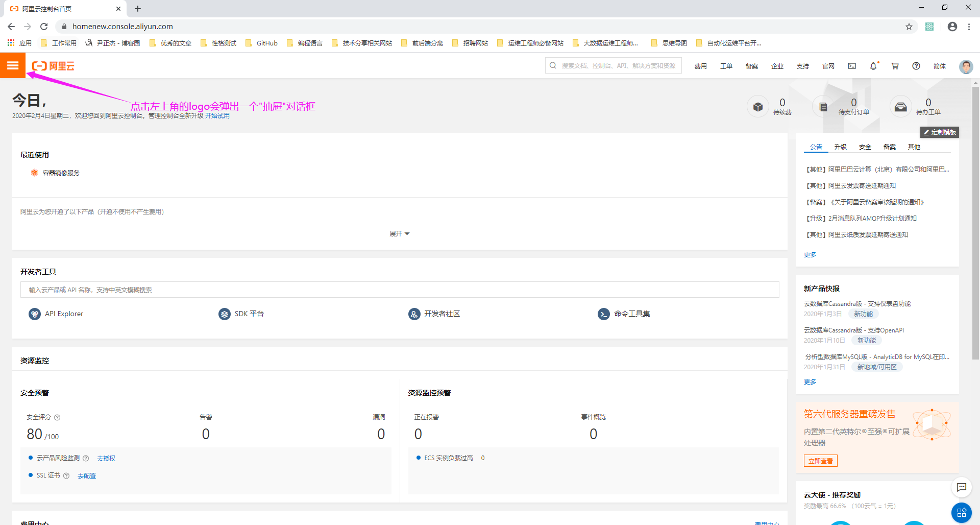
Task: Click the SDK 平台 icon
Action: (225, 314)
